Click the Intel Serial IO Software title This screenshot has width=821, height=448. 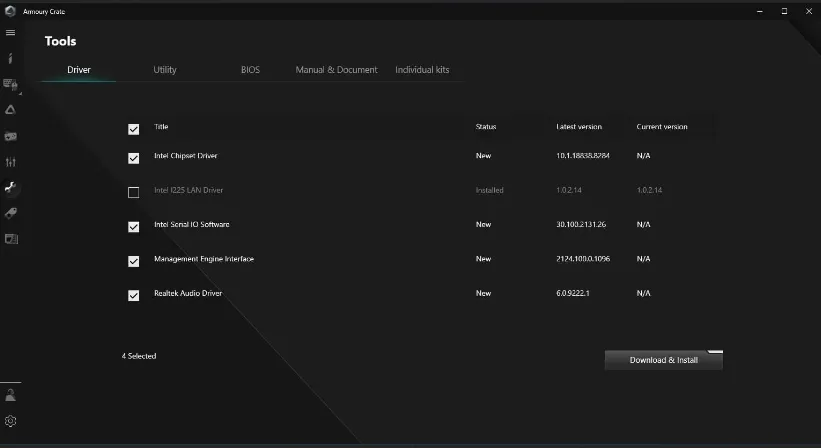192,225
